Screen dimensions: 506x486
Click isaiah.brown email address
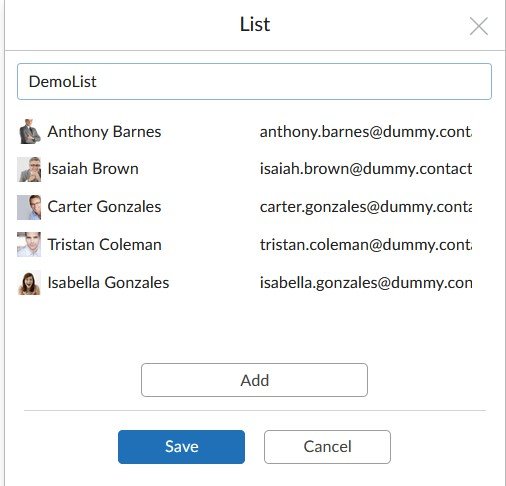366,169
